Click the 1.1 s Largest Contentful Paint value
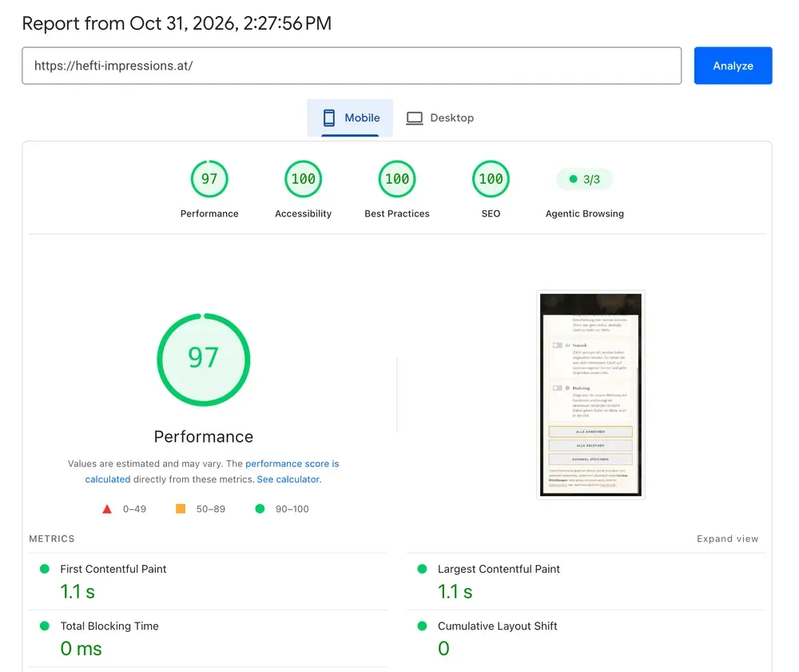799x672 pixels. click(x=455, y=592)
